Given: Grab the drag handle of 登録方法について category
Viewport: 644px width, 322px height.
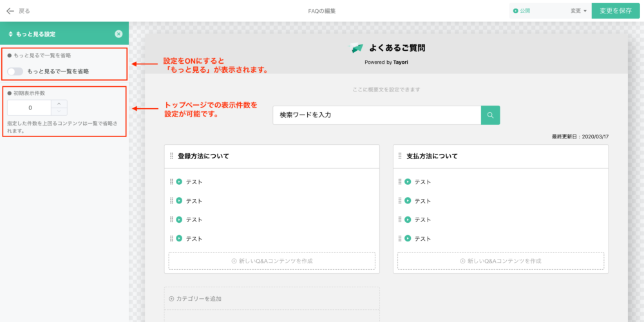Looking at the screenshot, I should click(x=172, y=156).
